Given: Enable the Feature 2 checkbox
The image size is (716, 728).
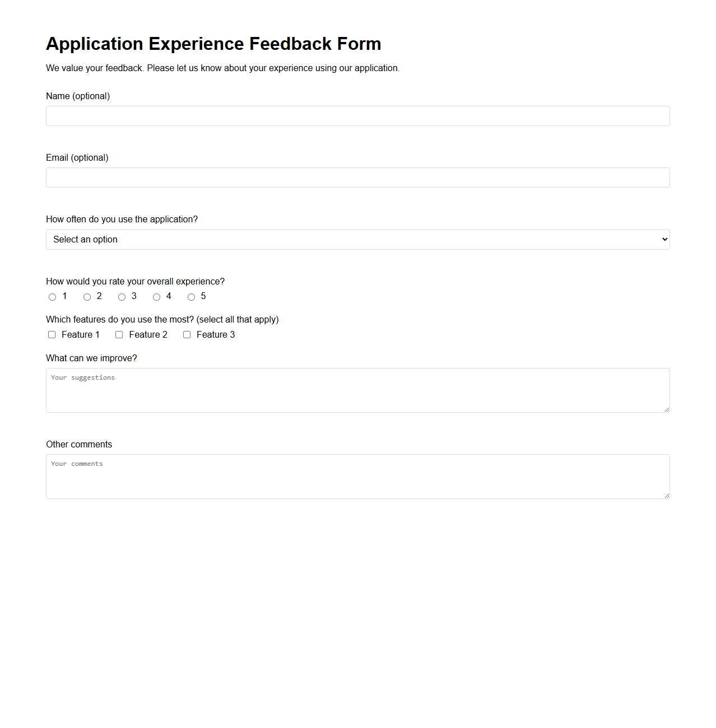Looking at the screenshot, I should pyautogui.click(x=119, y=334).
